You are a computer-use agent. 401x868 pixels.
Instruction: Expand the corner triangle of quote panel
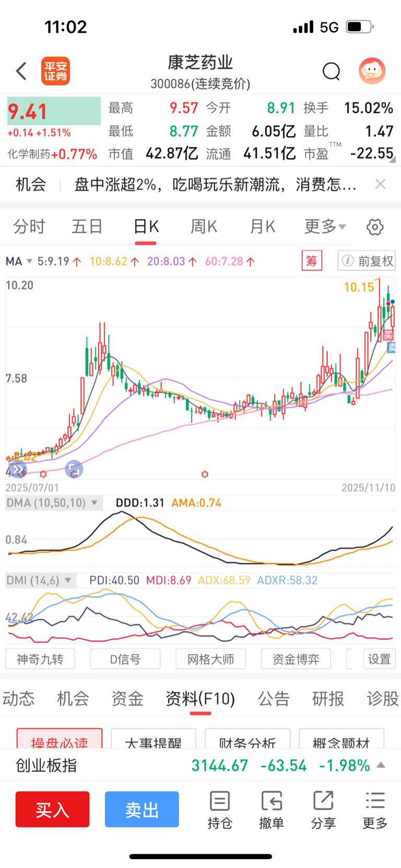393,160
